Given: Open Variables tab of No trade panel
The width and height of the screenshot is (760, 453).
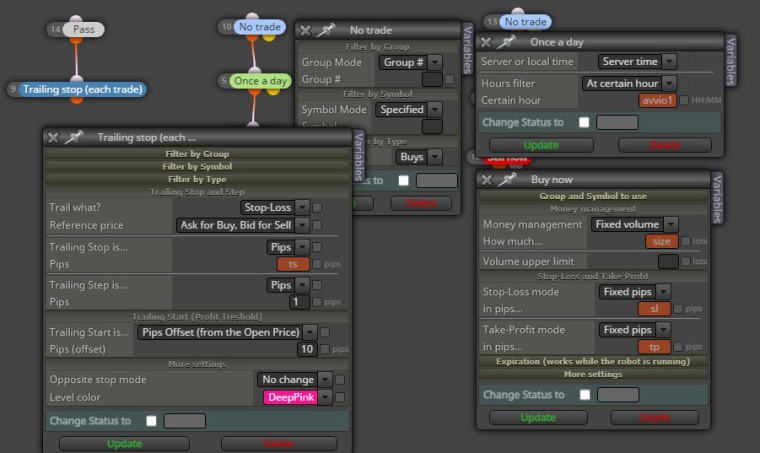Looking at the screenshot, I should coord(467,49).
